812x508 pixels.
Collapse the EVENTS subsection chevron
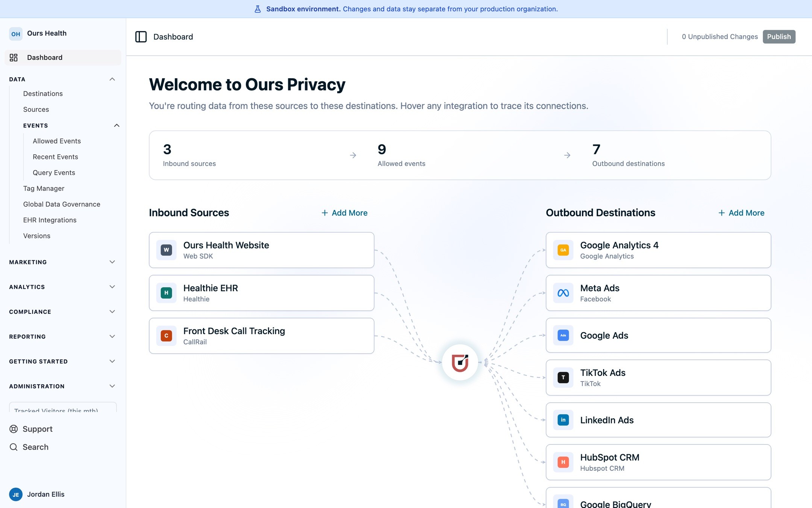click(x=117, y=125)
